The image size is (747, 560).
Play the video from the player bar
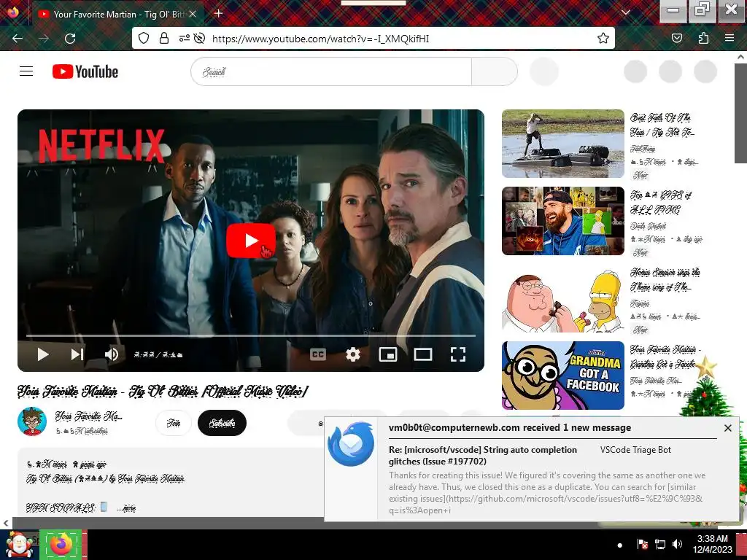(43, 354)
